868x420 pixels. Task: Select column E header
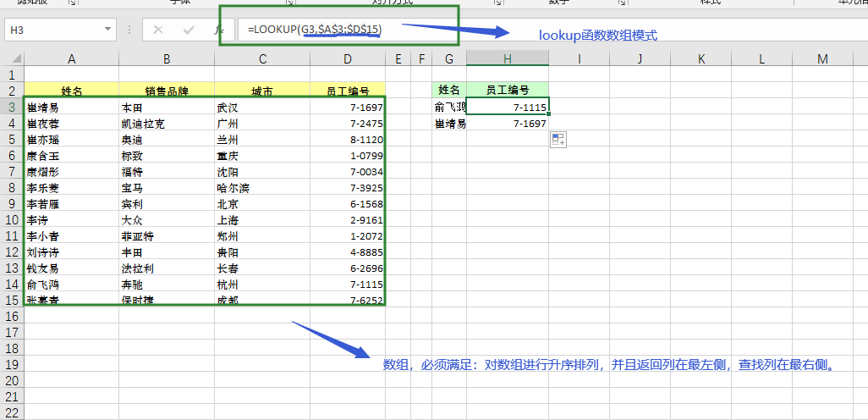[x=398, y=58]
